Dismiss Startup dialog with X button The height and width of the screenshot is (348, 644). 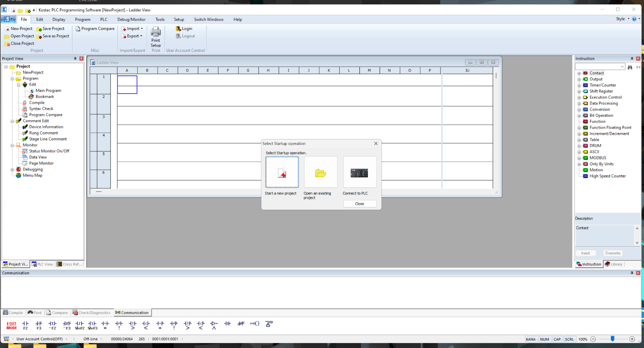pyautogui.click(x=376, y=144)
